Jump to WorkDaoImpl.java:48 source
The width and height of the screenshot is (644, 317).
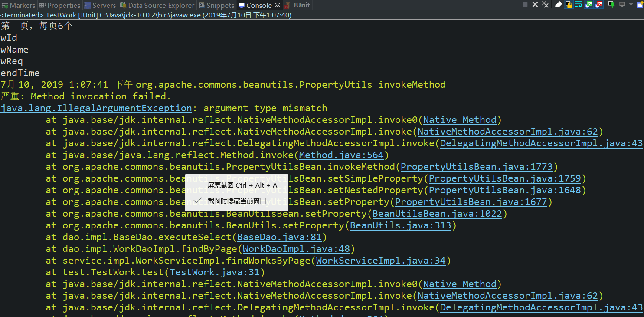(x=296, y=249)
